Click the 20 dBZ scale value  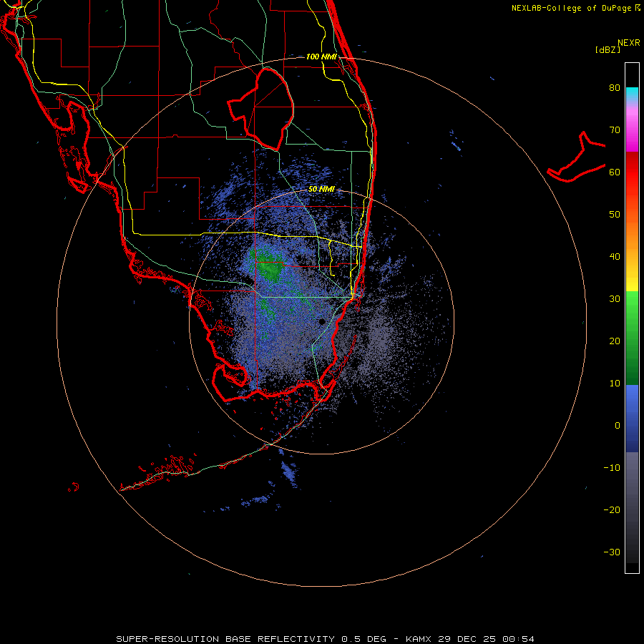point(615,341)
